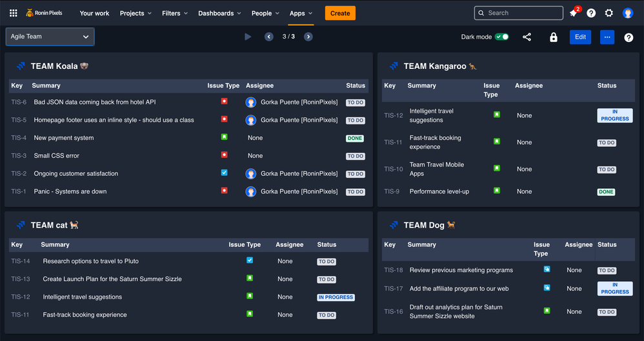The image size is (644, 341).
Task: Open issue key TIS-3 link
Action: coord(19,155)
